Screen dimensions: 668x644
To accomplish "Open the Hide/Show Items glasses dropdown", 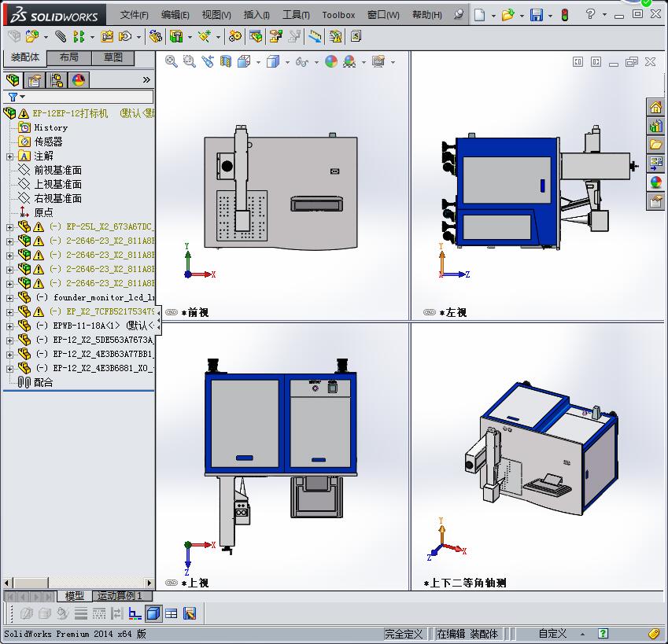I will pos(316,63).
